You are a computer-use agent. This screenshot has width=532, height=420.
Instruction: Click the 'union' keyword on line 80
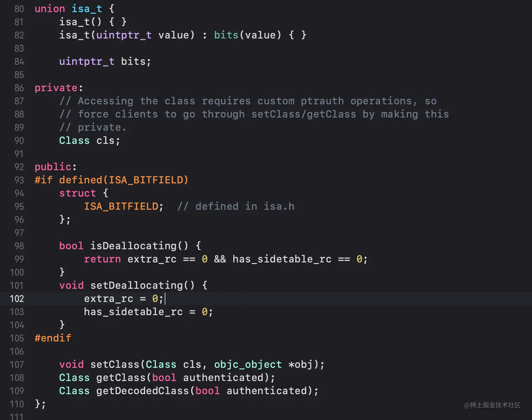point(50,9)
